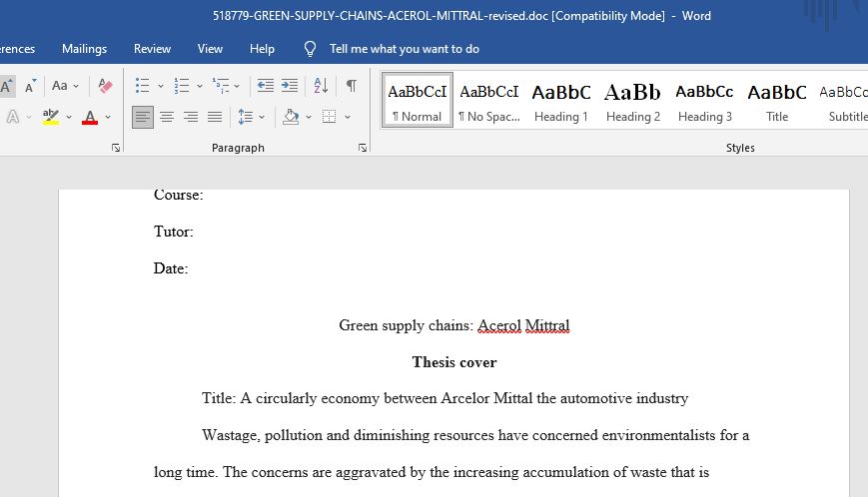
Task: Apply the Heading 1 style
Action: (x=560, y=101)
